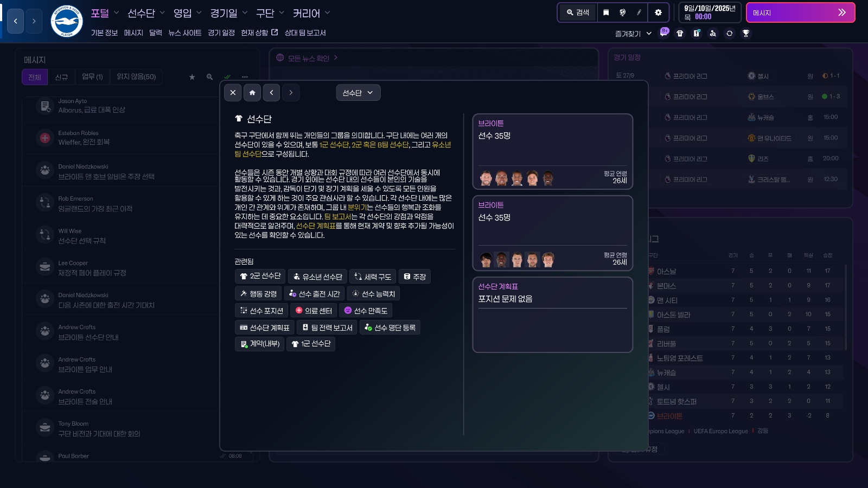Click the globe/world icon near the search bar
Image resolution: width=868 pixels, height=488 pixels.
pos(623,12)
